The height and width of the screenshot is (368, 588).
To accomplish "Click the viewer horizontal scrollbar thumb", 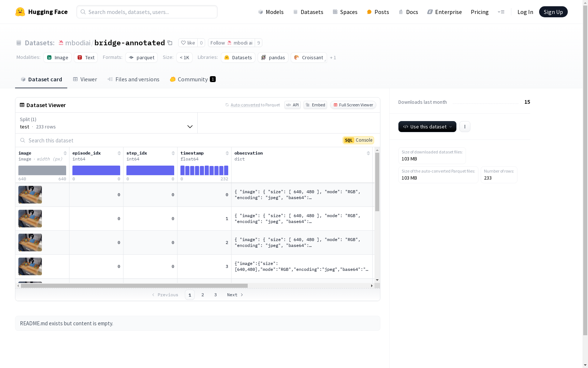I will (134, 286).
